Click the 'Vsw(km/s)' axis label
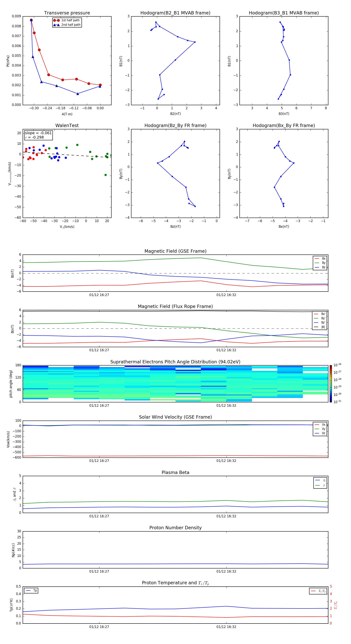This screenshot has width=351, height=644. point(8,439)
